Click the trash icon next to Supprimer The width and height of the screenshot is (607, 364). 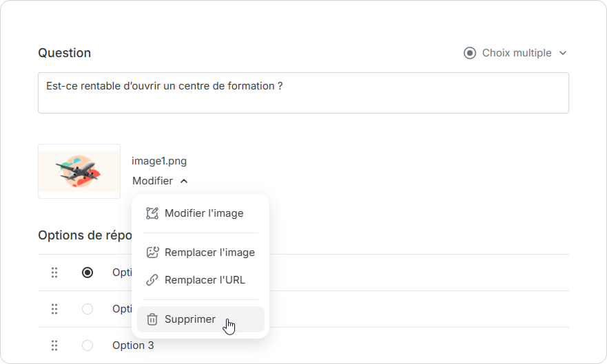tap(152, 319)
